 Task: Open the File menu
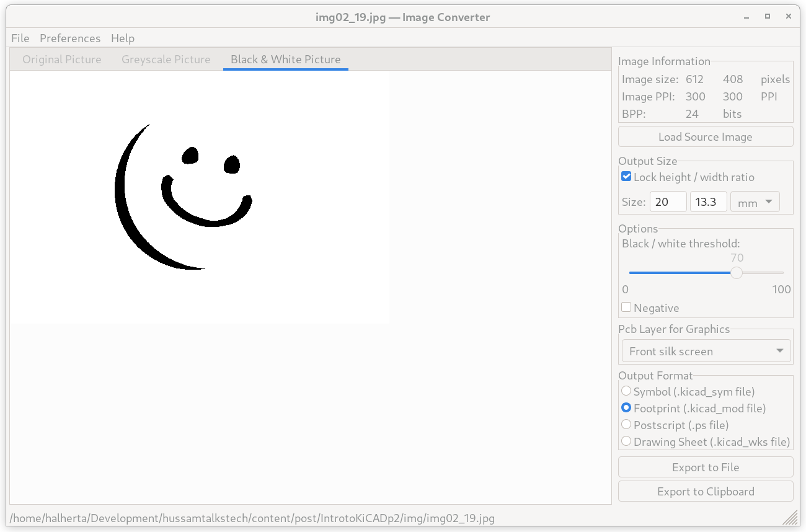point(20,38)
